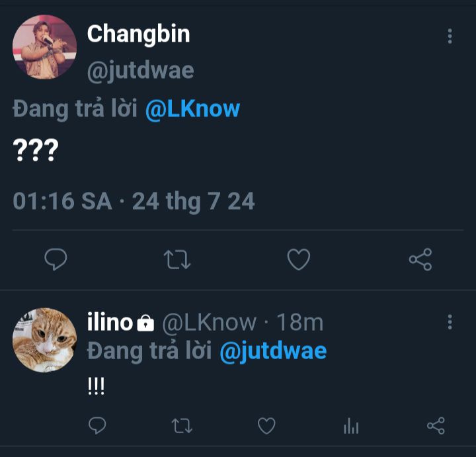Retweet ilino's !!! reply

point(182,426)
